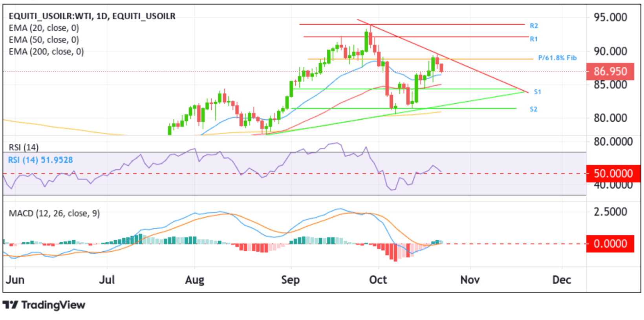Viewport: 644px width, 320px height.
Task: Click the Jul label on time axis
Action: tap(107, 280)
